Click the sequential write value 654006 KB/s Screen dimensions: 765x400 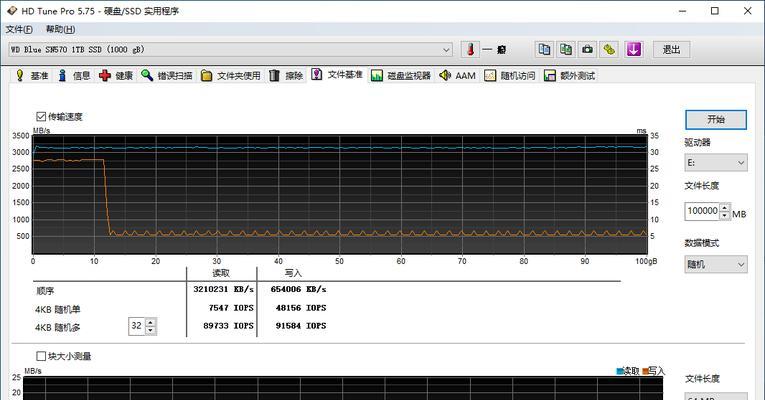click(x=299, y=289)
